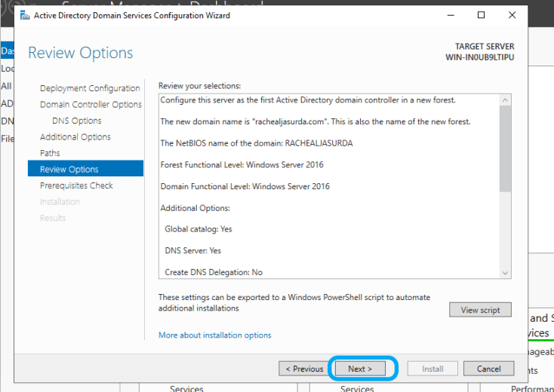Image resolution: width=554 pixels, height=392 pixels.
Task: Click the wizard title bar app icon
Action: (x=25, y=15)
